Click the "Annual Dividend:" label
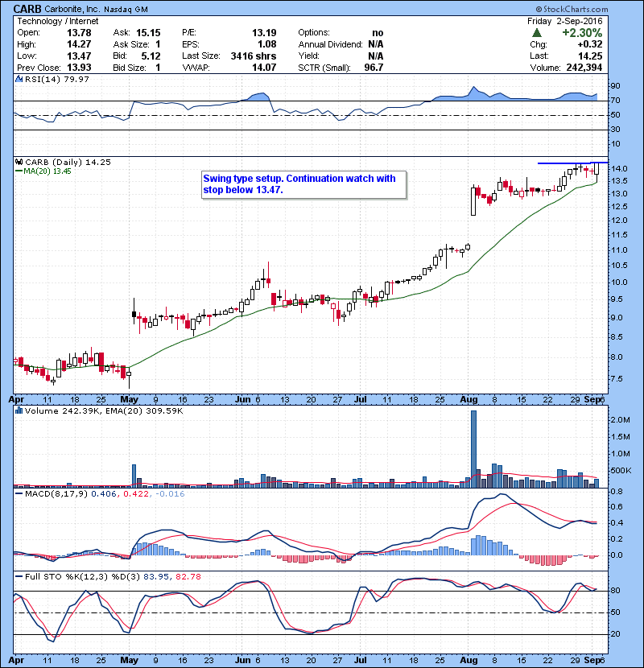 click(x=331, y=44)
